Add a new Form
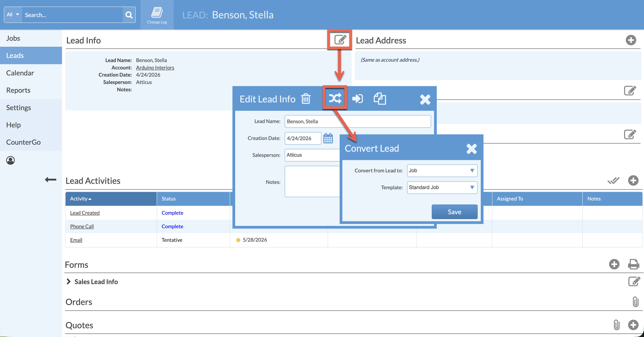Image resolution: width=644 pixels, height=337 pixels. [x=614, y=264]
